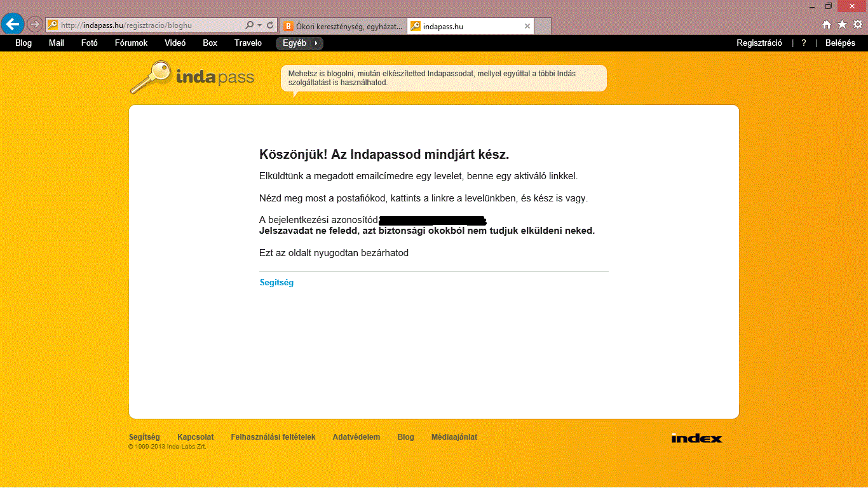Click the Regisztráció link
The height and width of the screenshot is (488, 868).
759,43
